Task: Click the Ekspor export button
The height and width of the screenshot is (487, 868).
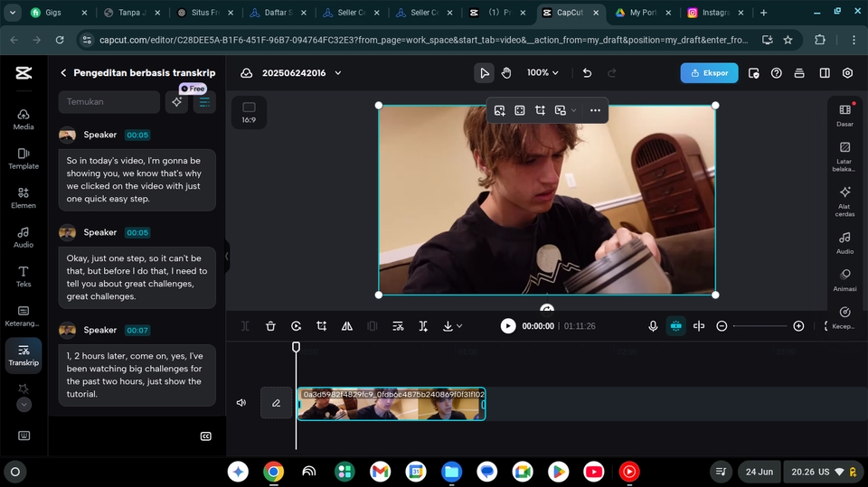Action: [x=709, y=72]
